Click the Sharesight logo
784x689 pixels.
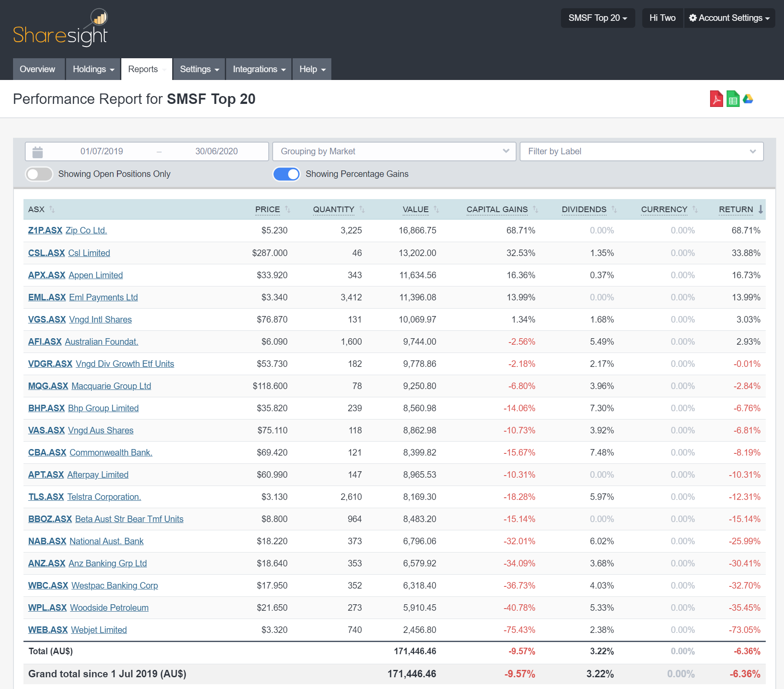coord(60,27)
